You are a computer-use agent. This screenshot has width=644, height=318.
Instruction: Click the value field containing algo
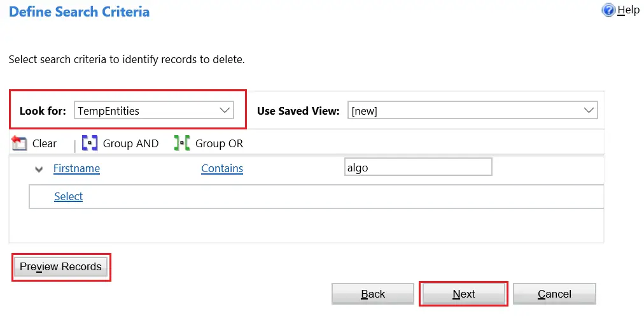(417, 167)
